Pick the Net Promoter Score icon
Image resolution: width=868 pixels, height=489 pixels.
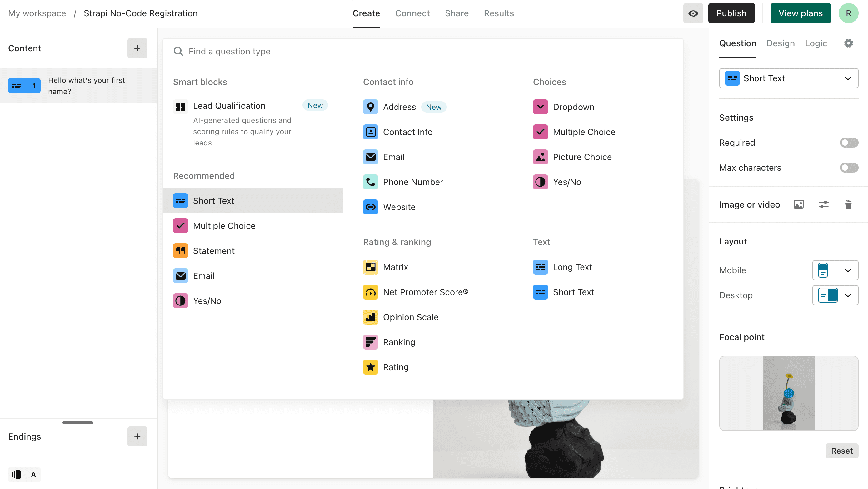370,292
